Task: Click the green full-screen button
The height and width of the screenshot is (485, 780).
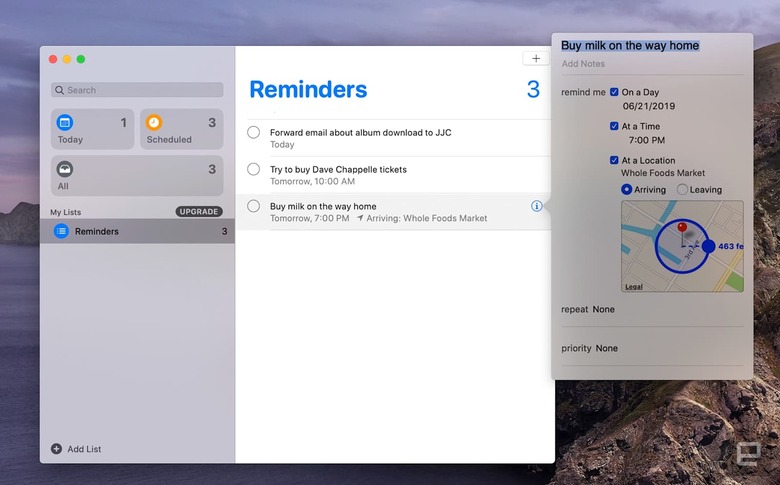Action: 81,59
